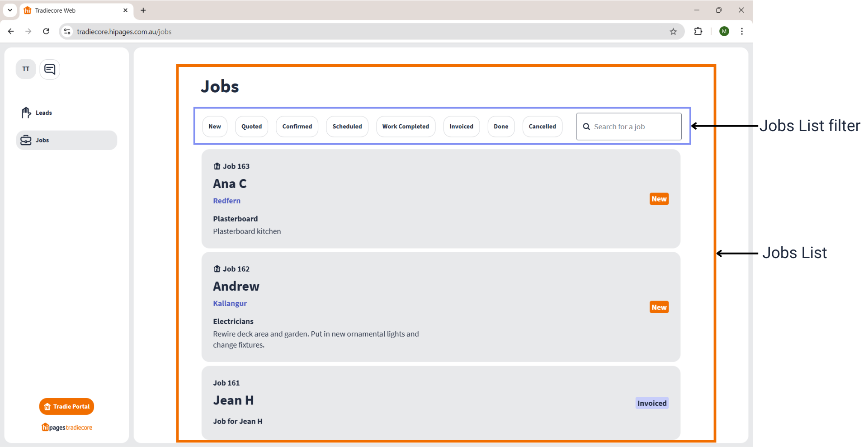The image size is (868, 447).
Task: Click the Leads hand icon
Action: tap(26, 113)
